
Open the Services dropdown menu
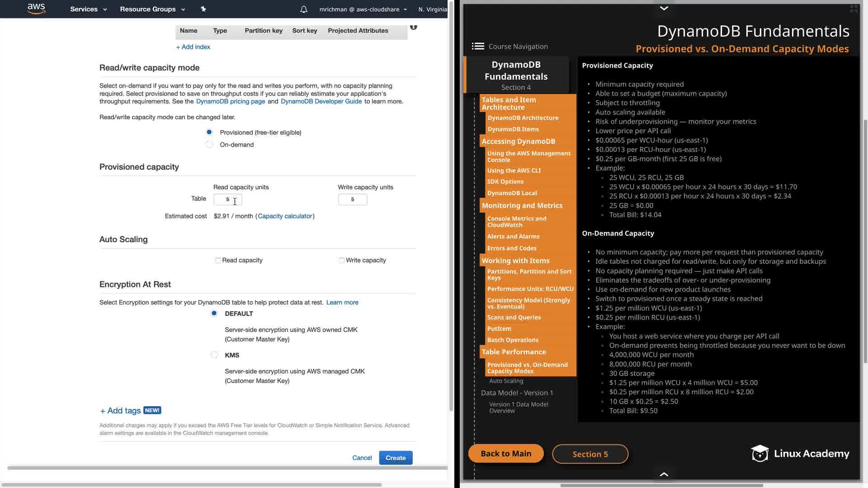coord(88,9)
